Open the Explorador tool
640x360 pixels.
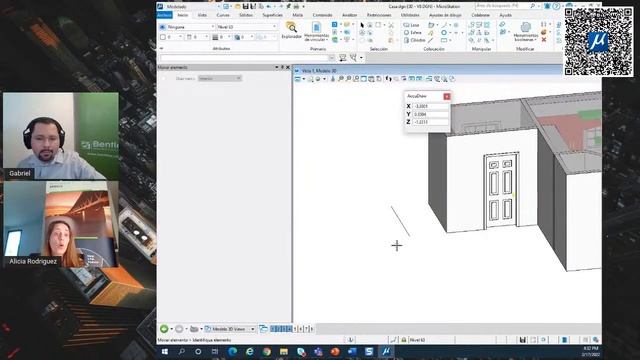pos(291,30)
